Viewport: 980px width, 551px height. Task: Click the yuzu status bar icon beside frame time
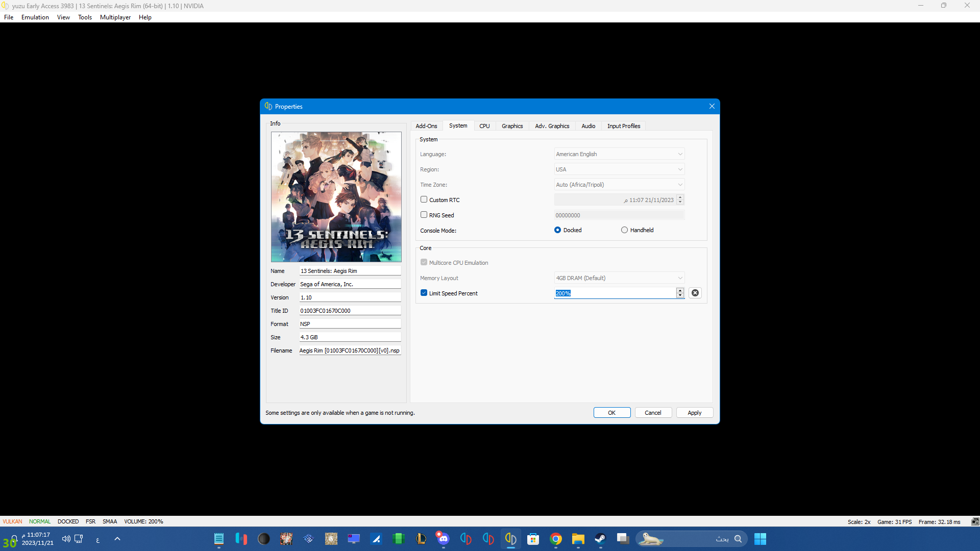975,521
